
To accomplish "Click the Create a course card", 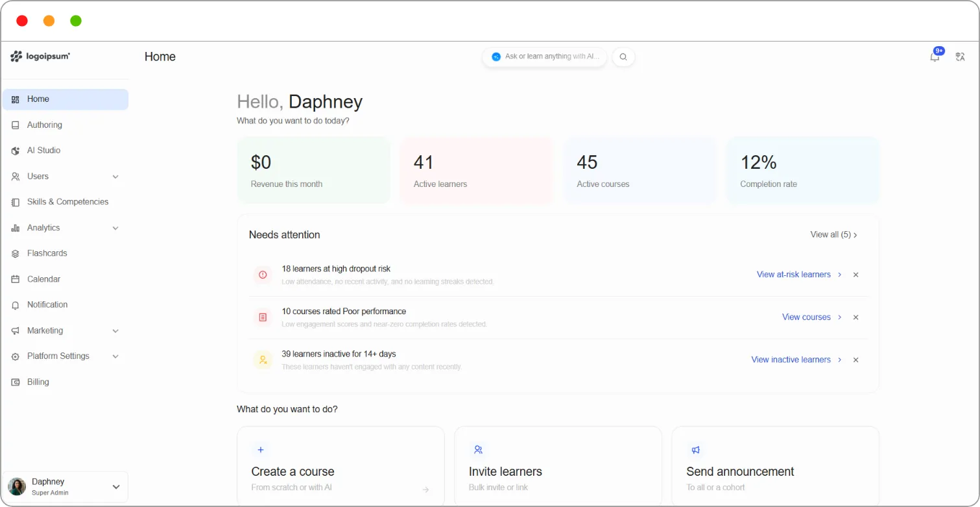I will click(341, 466).
